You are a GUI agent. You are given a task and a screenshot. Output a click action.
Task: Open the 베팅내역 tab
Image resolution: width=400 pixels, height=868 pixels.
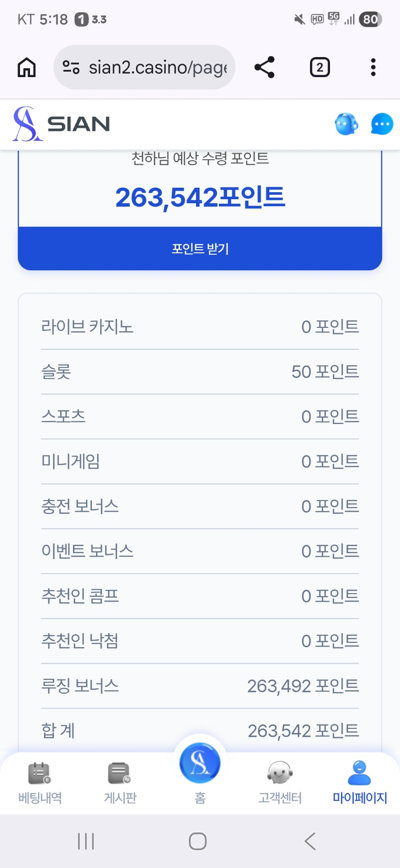point(40,783)
